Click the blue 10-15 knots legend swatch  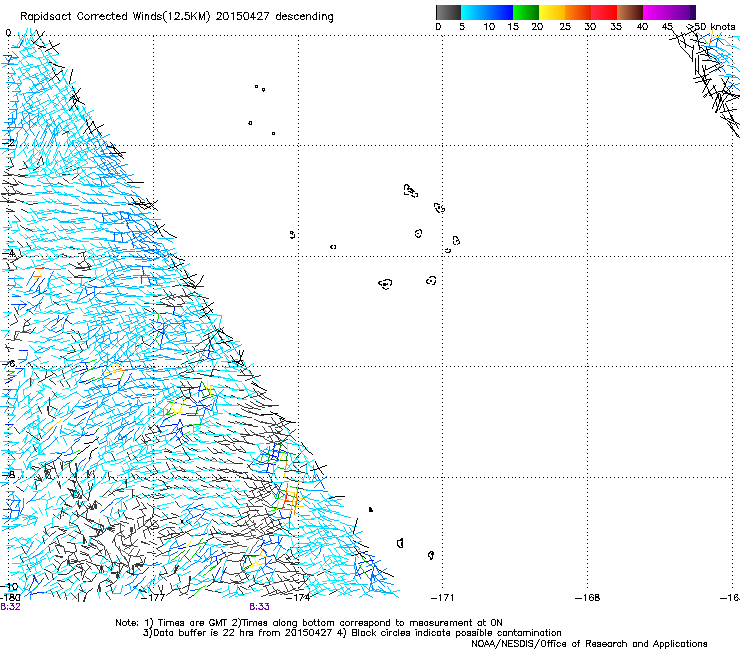[499, 12]
